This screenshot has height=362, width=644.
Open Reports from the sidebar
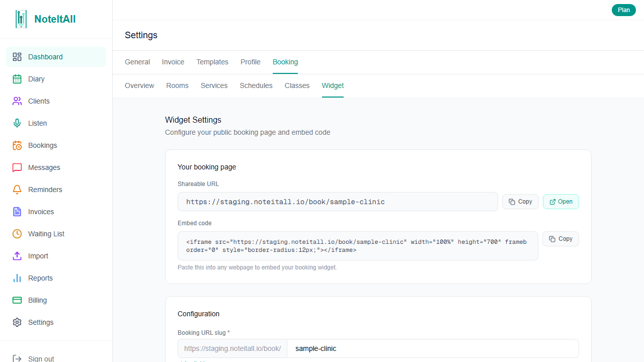coord(56,278)
